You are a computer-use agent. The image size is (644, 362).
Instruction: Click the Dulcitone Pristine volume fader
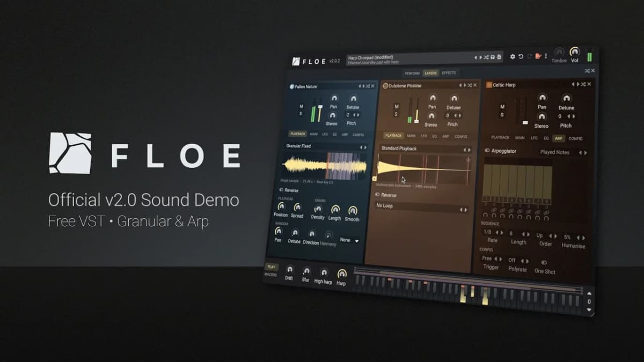point(416,110)
